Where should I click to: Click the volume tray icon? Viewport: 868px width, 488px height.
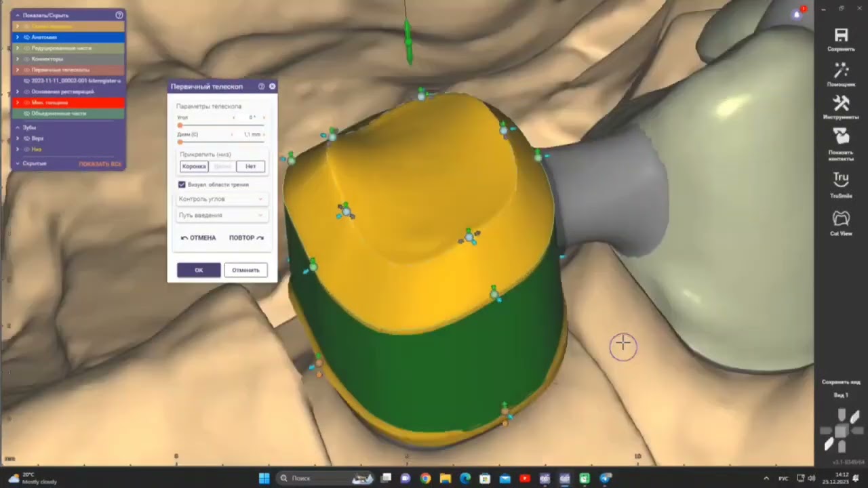(x=812, y=479)
